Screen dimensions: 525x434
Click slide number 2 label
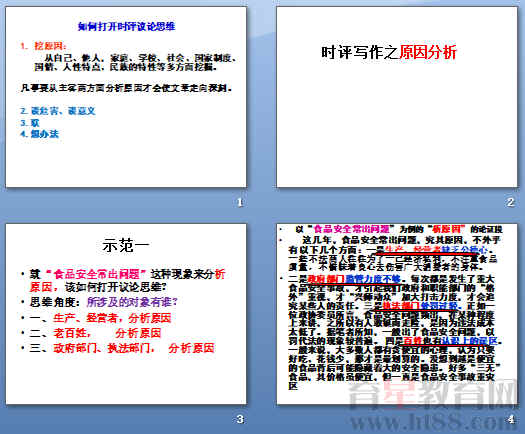pos(510,202)
